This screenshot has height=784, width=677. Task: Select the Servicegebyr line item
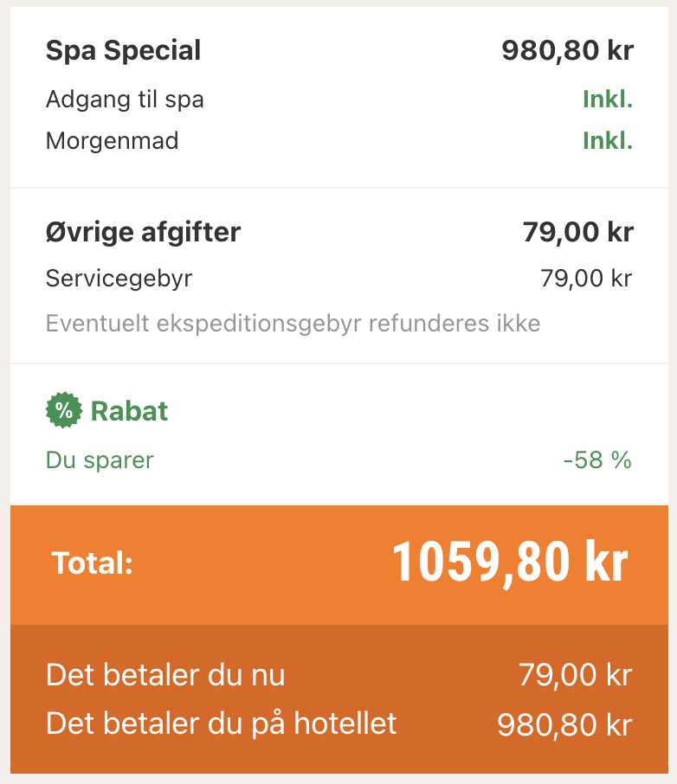click(119, 279)
